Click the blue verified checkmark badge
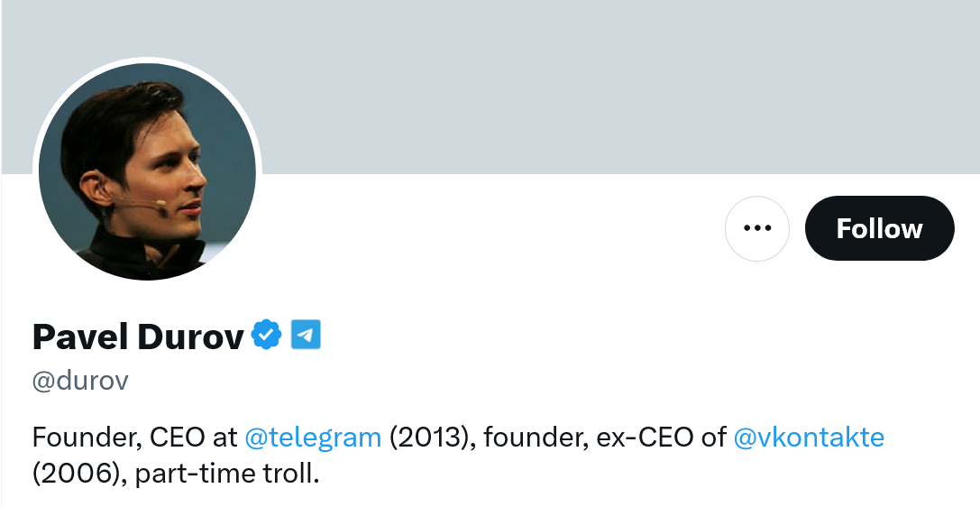 click(x=267, y=336)
